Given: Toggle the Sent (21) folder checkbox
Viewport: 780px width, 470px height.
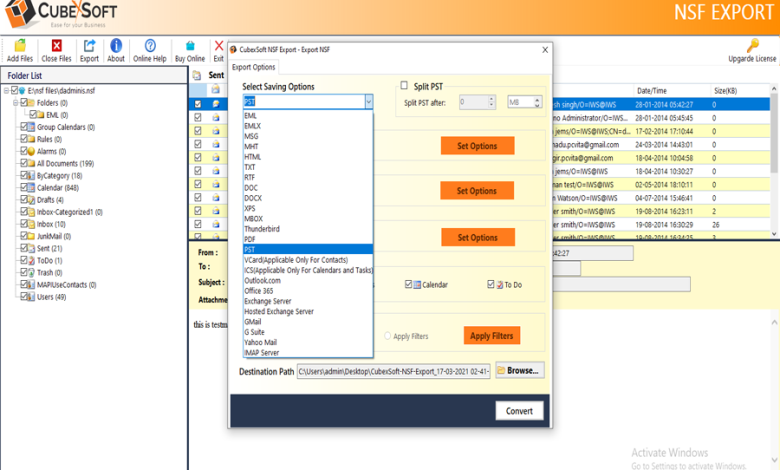Looking at the screenshot, I should click(x=23, y=248).
